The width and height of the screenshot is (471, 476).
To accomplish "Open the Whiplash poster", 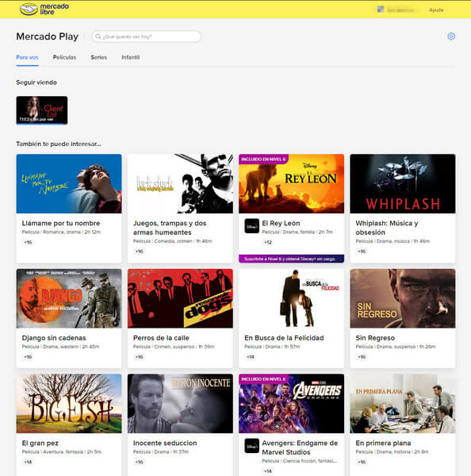I will pos(403,184).
